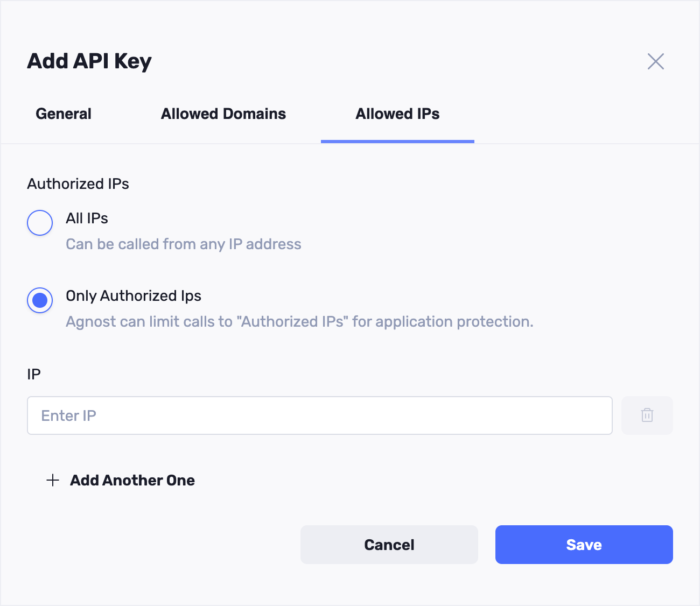Select the All IPs radio button
This screenshot has width=700, height=606.
(40, 223)
